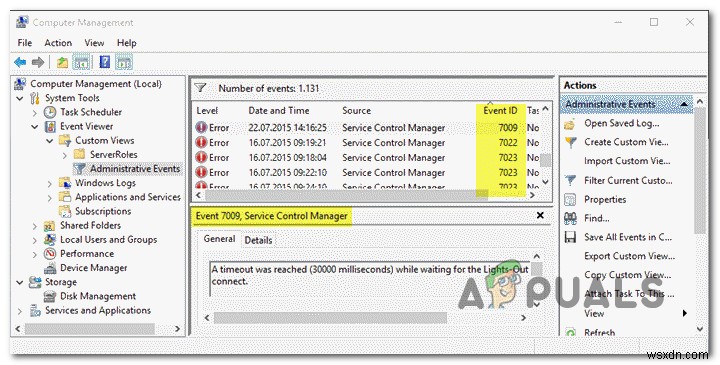This screenshot has width=720, height=365.
Task: Switch to the Details tab
Action: click(x=258, y=240)
